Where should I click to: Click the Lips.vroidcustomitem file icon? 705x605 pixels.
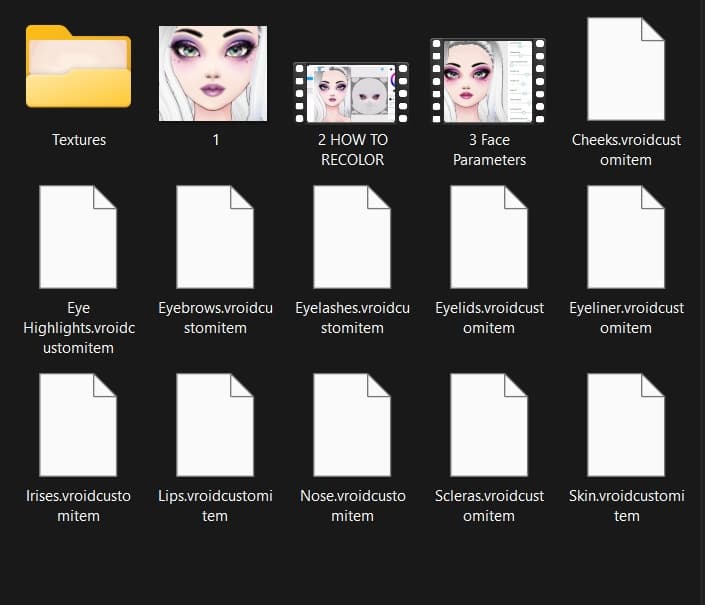point(215,425)
